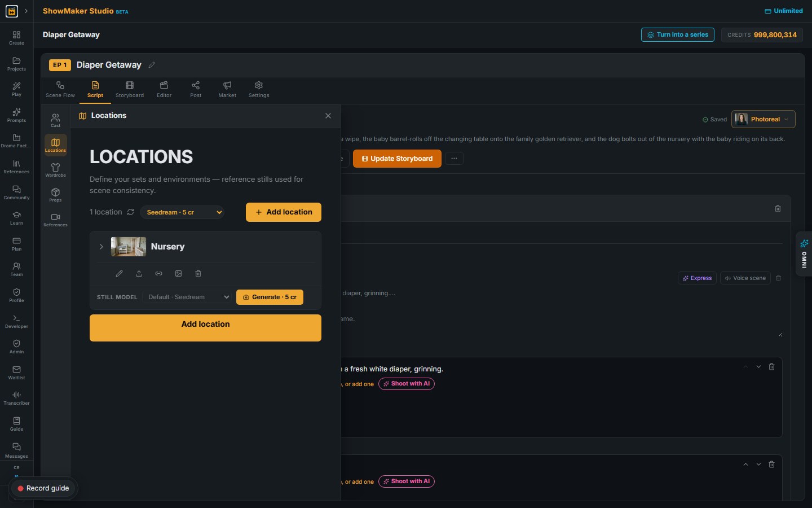Open the OMNI side panel tab
Image resolution: width=812 pixels, height=508 pixels.
(x=804, y=254)
